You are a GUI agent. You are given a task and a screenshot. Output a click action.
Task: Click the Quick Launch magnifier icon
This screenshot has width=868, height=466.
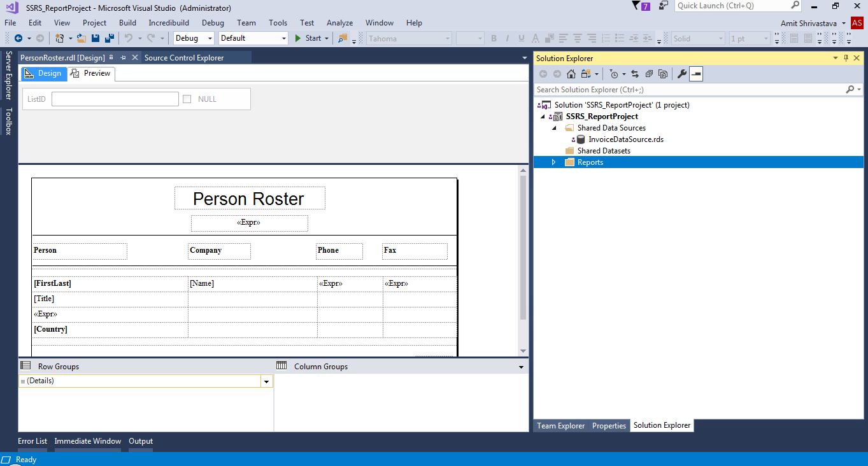click(x=795, y=5)
